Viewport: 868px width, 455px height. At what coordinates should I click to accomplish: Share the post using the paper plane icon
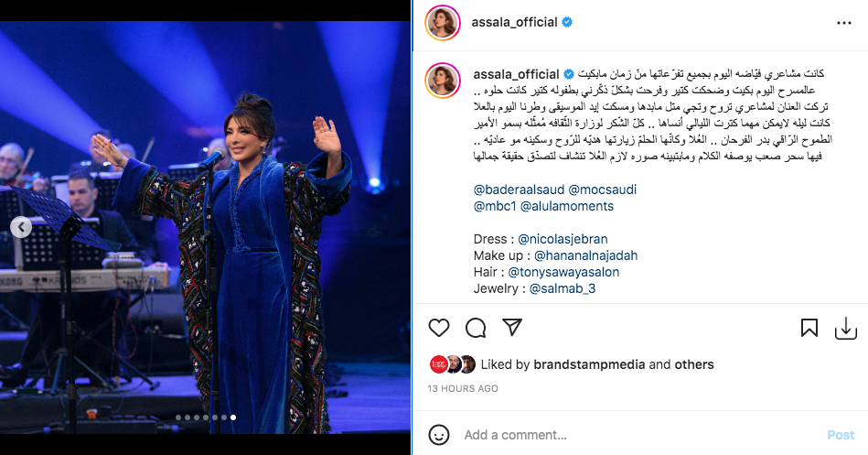click(512, 328)
